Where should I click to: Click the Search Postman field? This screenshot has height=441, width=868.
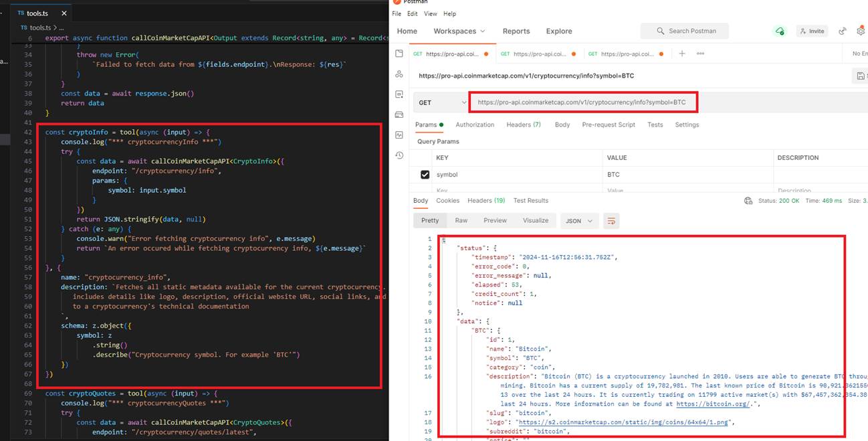coord(685,31)
